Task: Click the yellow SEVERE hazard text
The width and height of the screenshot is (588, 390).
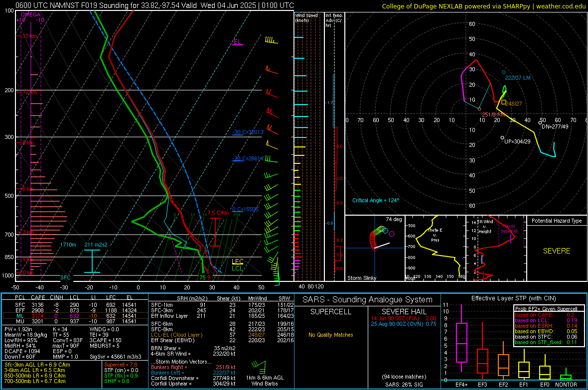Action: tap(557, 251)
